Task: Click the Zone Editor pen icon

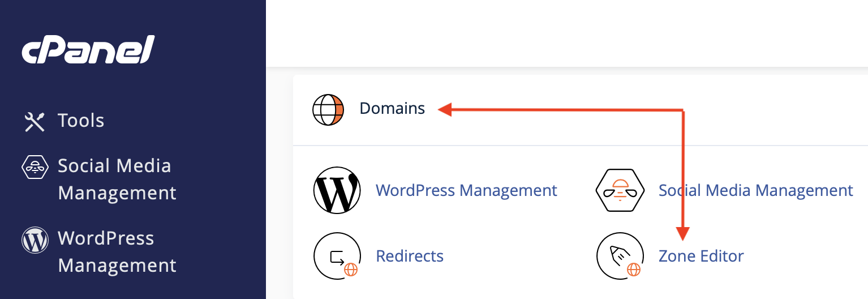Action: [x=620, y=256]
